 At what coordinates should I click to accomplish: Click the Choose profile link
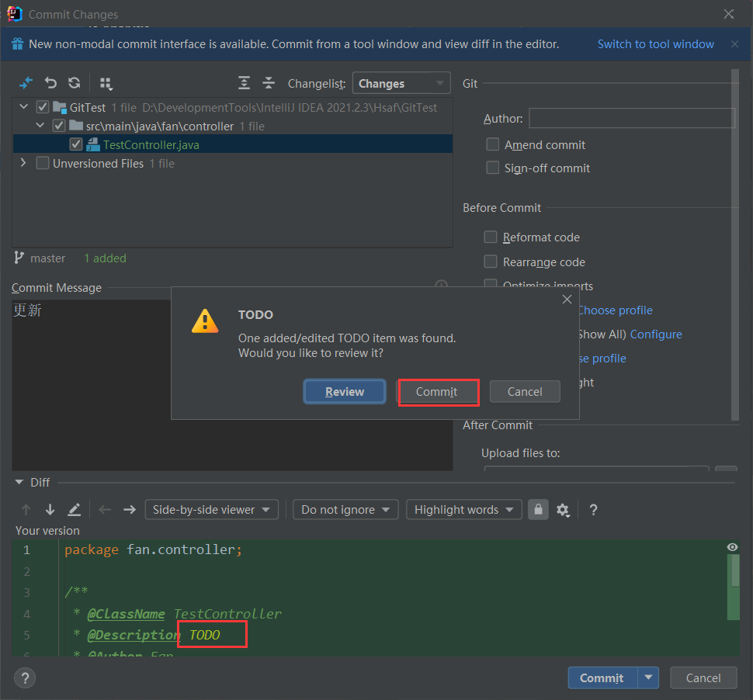(x=616, y=310)
